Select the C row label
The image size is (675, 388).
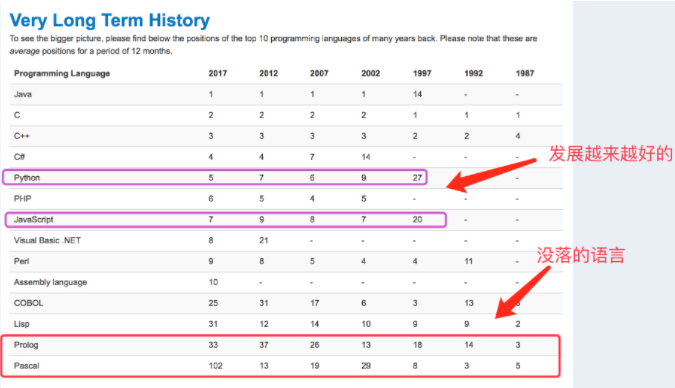point(17,115)
